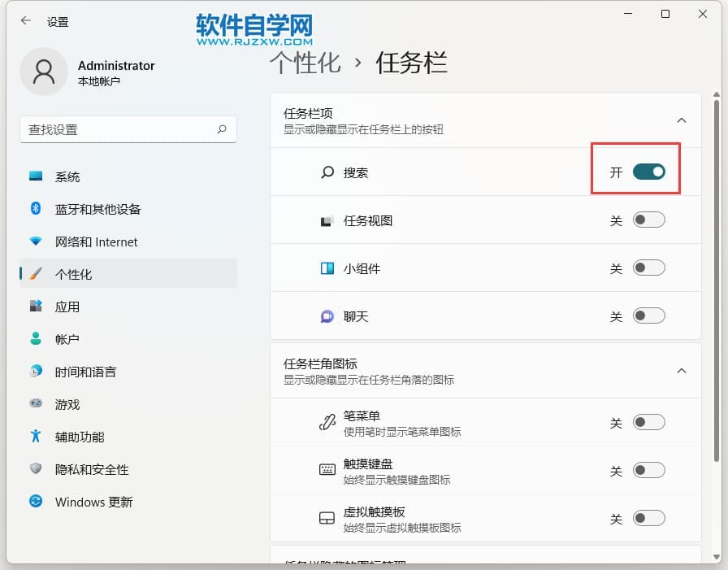Image resolution: width=728 pixels, height=570 pixels.
Task: Click the 应用 apps icon in sidebar
Action: 36,307
